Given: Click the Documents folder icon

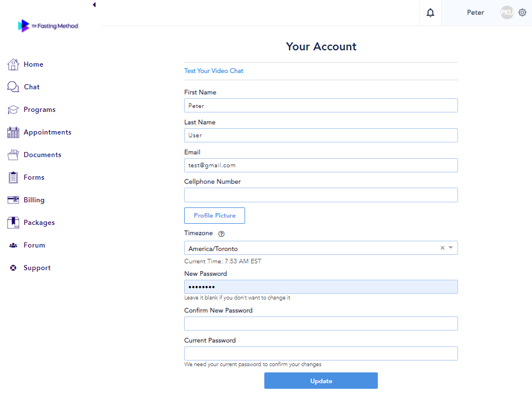Looking at the screenshot, I should (13, 155).
